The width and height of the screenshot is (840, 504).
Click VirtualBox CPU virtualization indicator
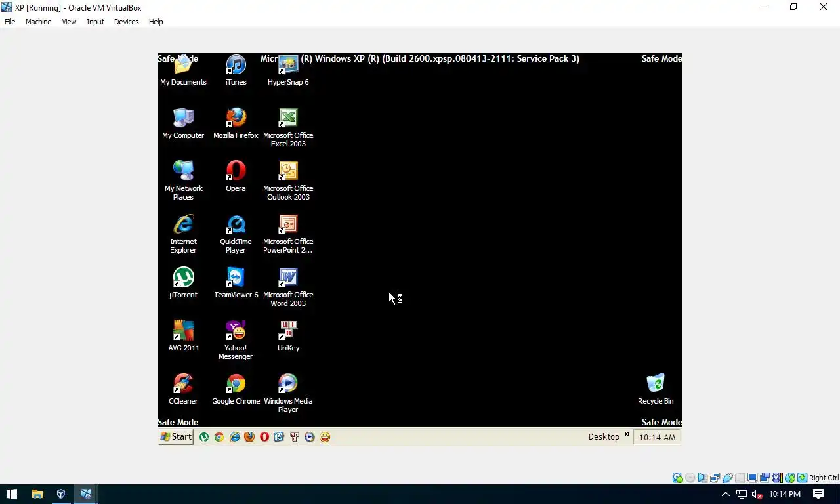click(x=777, y=478)
